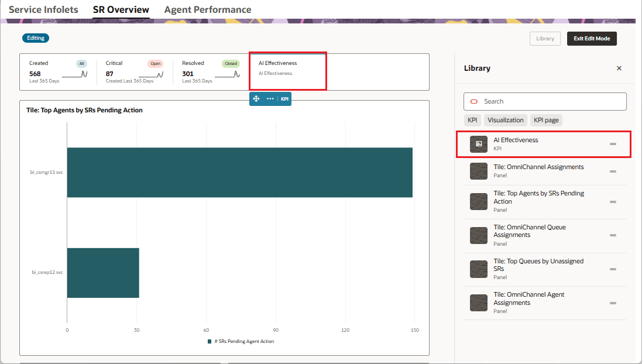Click the 301 value in Resolved KPI
This screenshot has height=364, width=642.
[187, 74]
